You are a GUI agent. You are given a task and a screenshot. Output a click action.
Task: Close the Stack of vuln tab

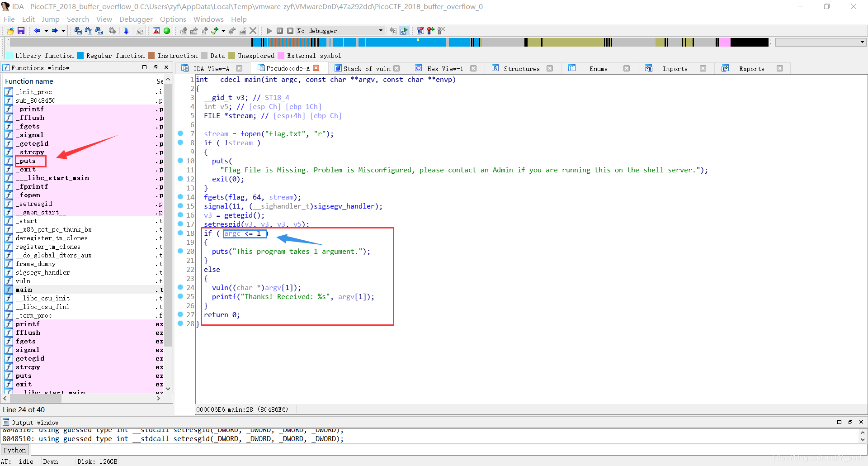coord(396,68)
